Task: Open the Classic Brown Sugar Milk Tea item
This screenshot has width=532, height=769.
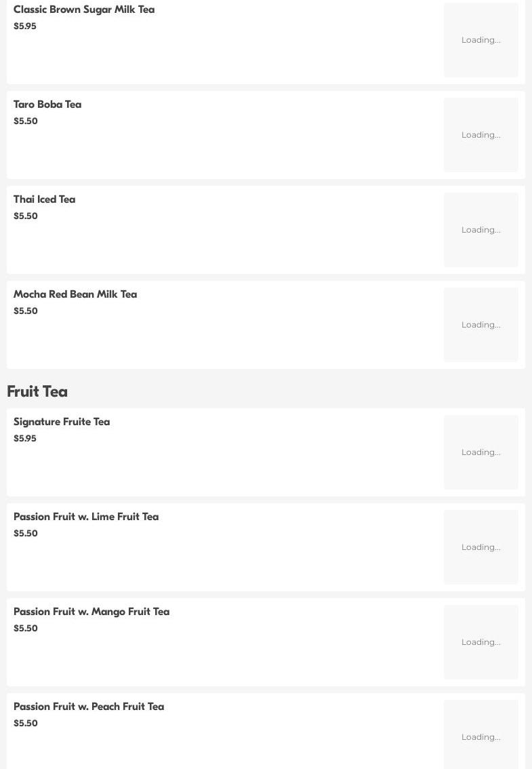Action: [x=84, y=9]
